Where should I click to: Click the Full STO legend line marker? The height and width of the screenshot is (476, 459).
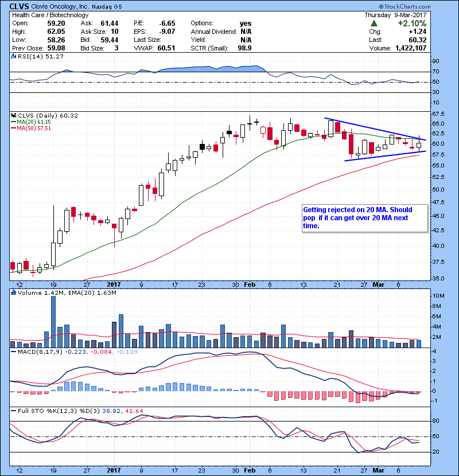[x=14, y=411]
